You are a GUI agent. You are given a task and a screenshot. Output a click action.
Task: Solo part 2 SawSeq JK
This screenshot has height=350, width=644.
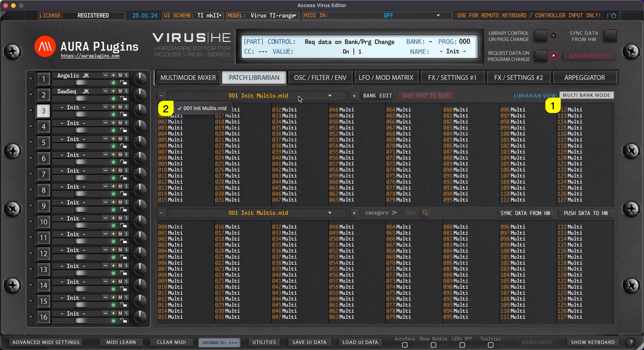pos(126,91)
